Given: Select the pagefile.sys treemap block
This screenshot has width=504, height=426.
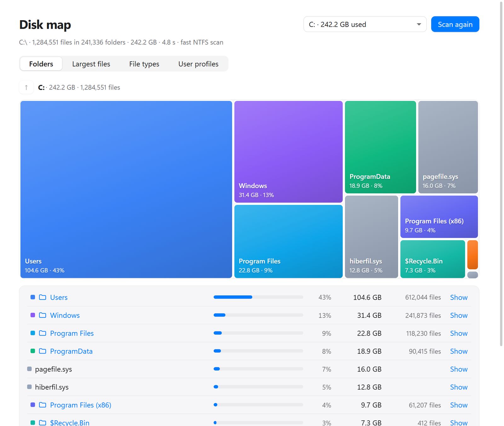Looking at the screenshot, I should point(448,147).
